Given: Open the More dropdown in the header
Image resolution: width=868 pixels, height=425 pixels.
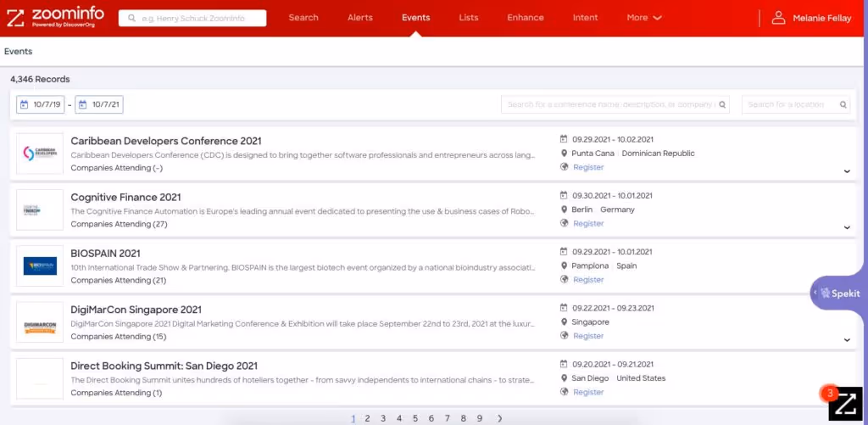Looking at the screenshot, I should 644,18.
